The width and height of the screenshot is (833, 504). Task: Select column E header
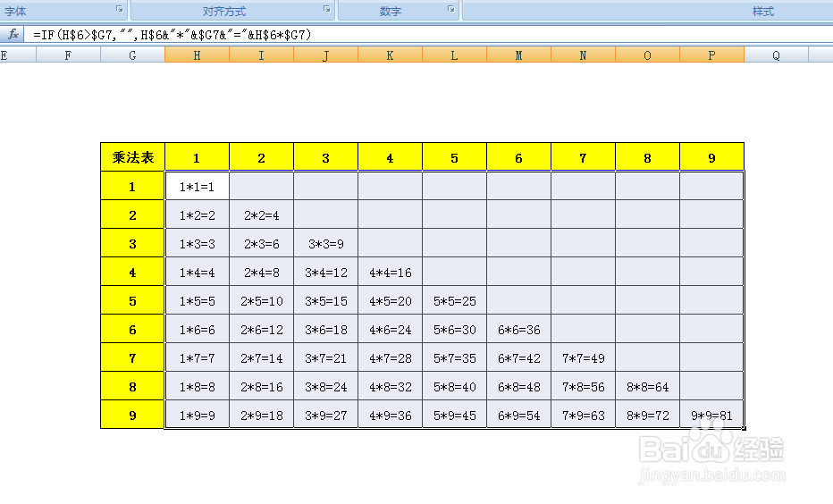click(x=18, y=55)
